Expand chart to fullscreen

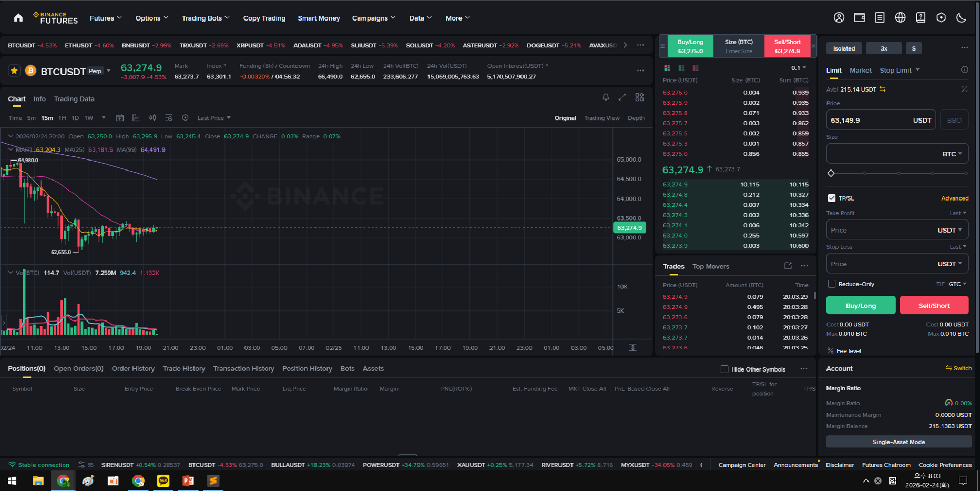click(x=622, y=97)
